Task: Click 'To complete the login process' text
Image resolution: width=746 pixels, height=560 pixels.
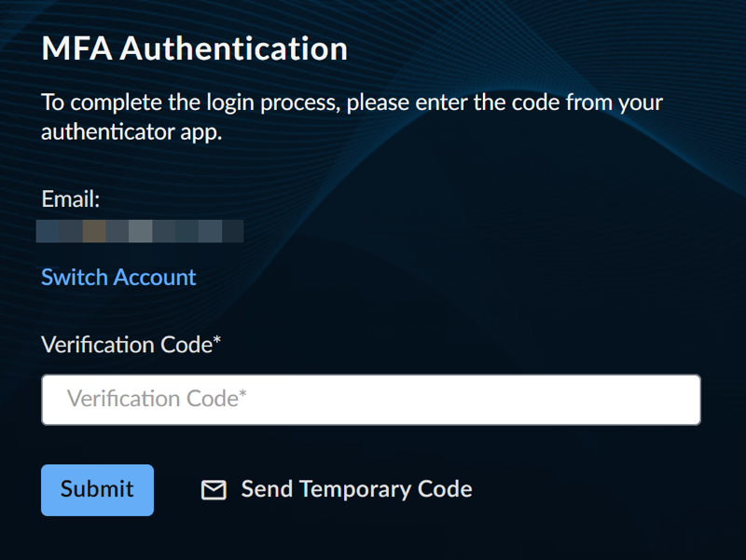Action: (x=191, y=102)
